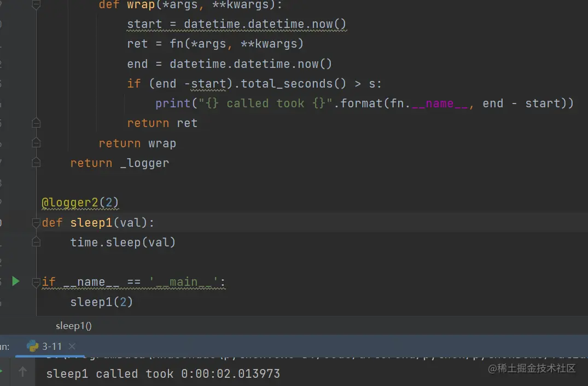This screenshot has width=588, height=386.
Task: Collapse the if __name__ block fold marker
Action: click(x=36, y=281)
